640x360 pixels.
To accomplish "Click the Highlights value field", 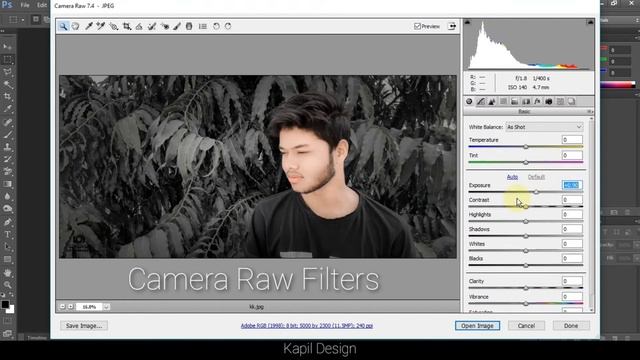I will (x=572, y=215).
